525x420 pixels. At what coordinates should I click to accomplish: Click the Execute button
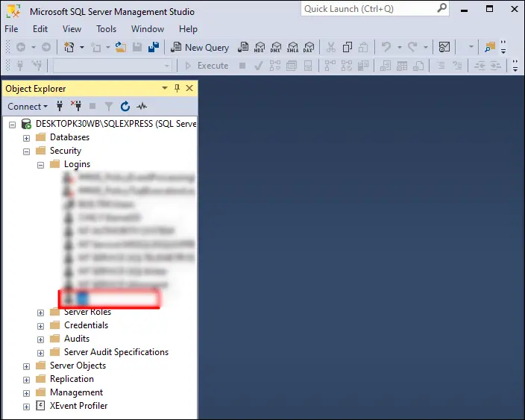click(207, 66)
